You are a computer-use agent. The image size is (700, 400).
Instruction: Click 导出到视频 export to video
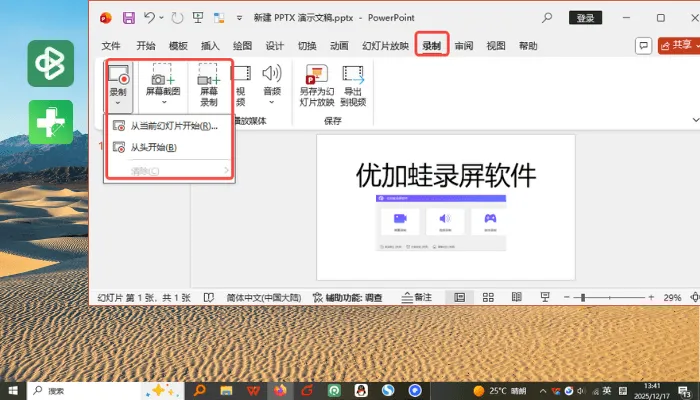(x=353, y=85)
